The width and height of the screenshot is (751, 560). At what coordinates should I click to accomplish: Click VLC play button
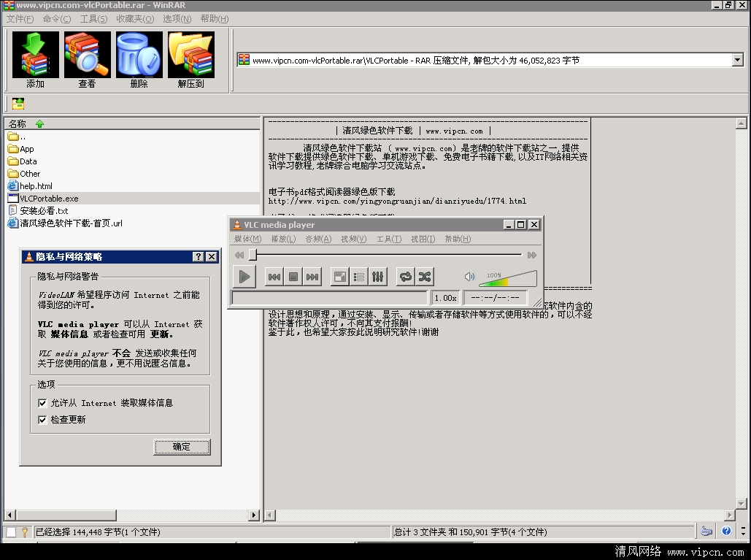(244, 277)
